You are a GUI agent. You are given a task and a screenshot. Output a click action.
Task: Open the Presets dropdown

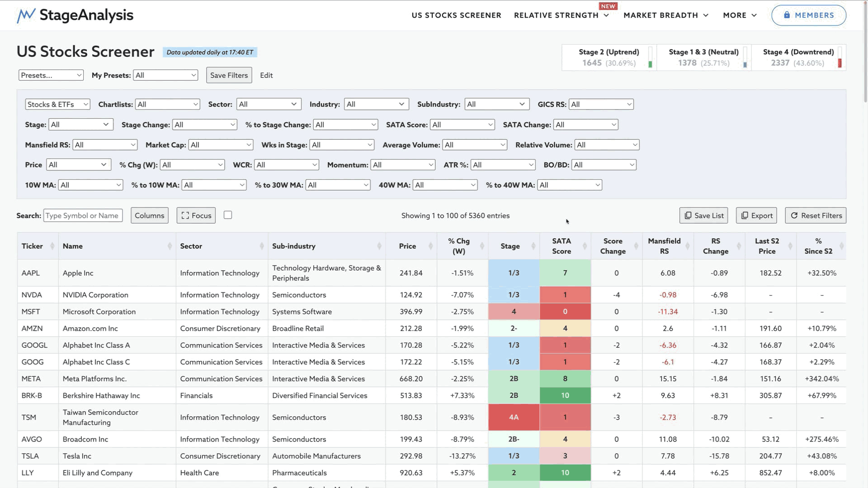pos(51,75)
